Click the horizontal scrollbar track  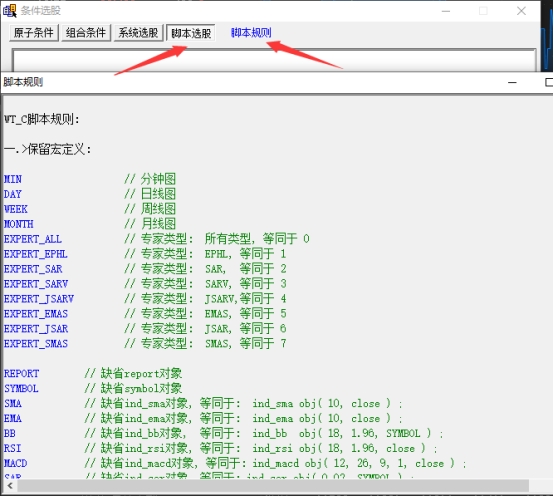click(x=273, y=486)
